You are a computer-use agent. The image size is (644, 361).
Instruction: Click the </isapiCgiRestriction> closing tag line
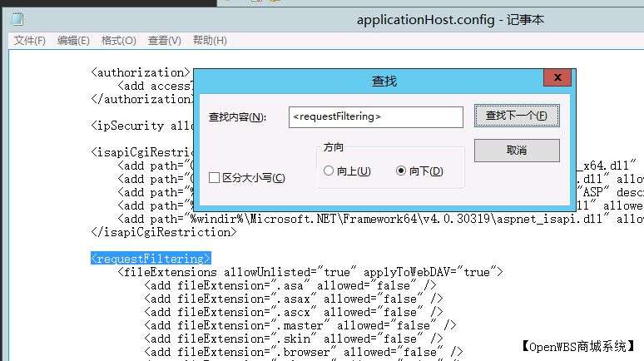(163, 232)
